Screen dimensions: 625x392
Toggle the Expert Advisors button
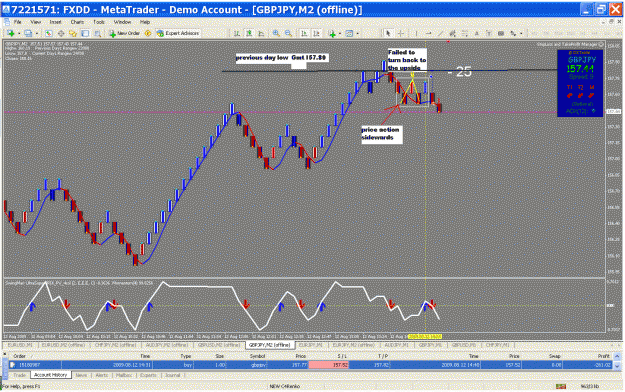point(178,33)
